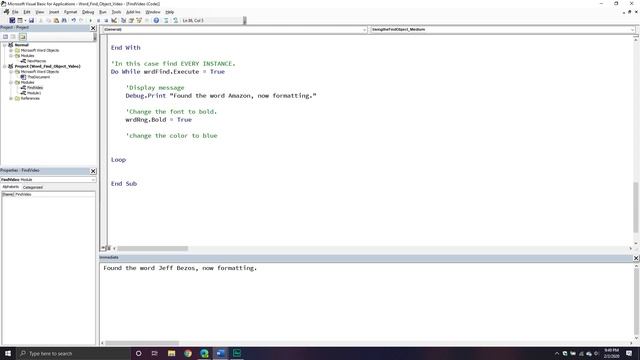Click the taskbar search box
Viewport: 640px width, 360px height.
(73, 353)
